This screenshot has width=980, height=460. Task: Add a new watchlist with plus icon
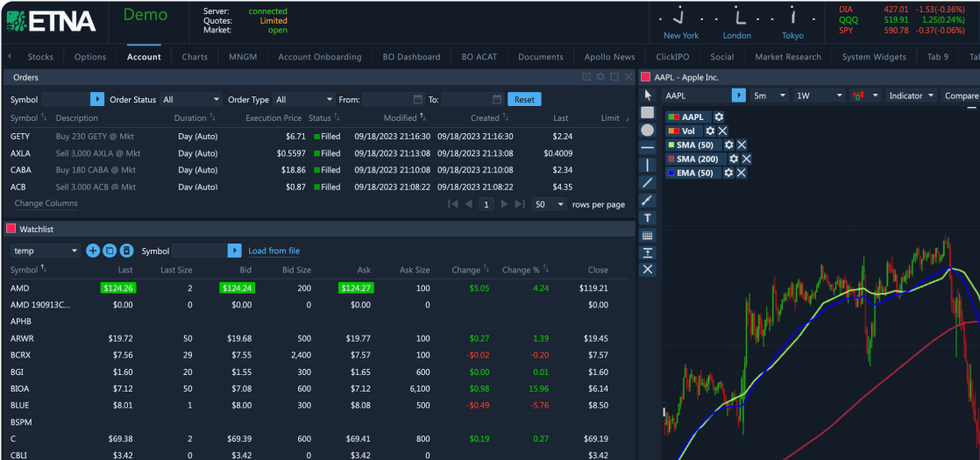tap(93, 251)
